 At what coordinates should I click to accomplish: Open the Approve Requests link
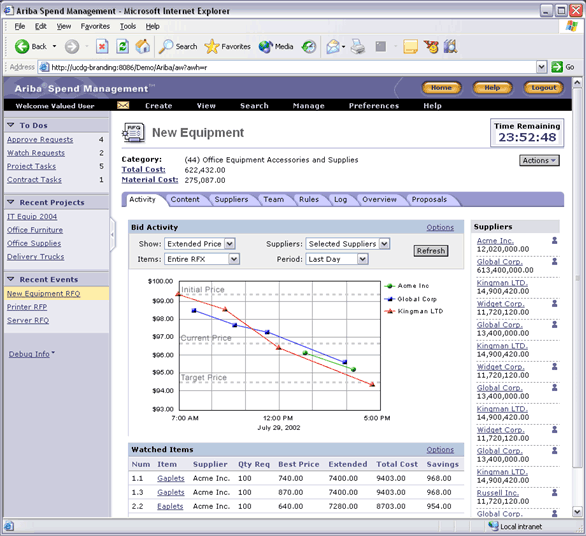click(x=40, y=139)
